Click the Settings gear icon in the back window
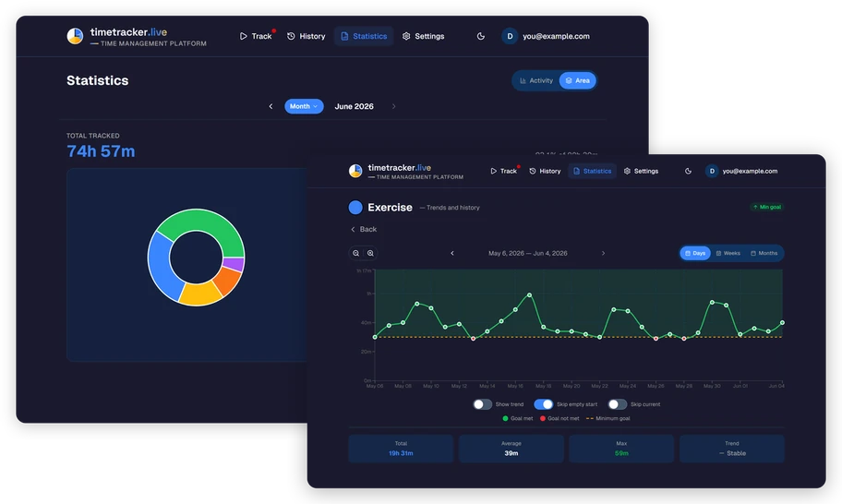 pos(406,36)
